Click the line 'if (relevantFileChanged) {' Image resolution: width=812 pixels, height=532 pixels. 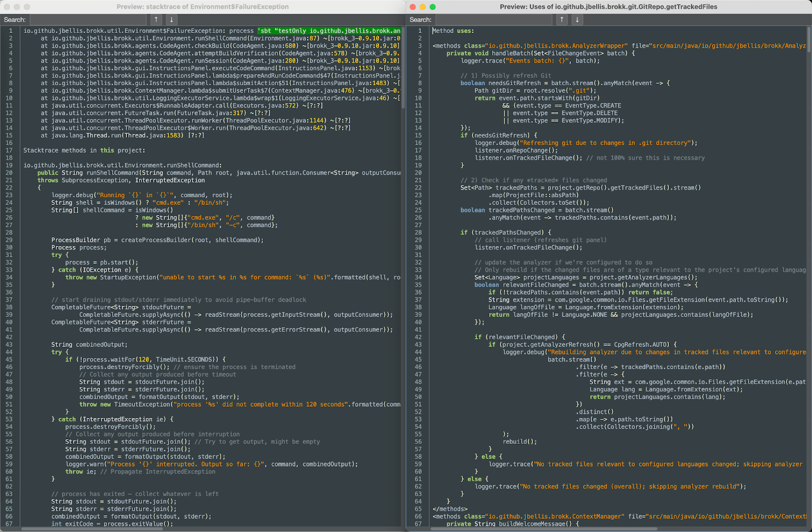520,337
